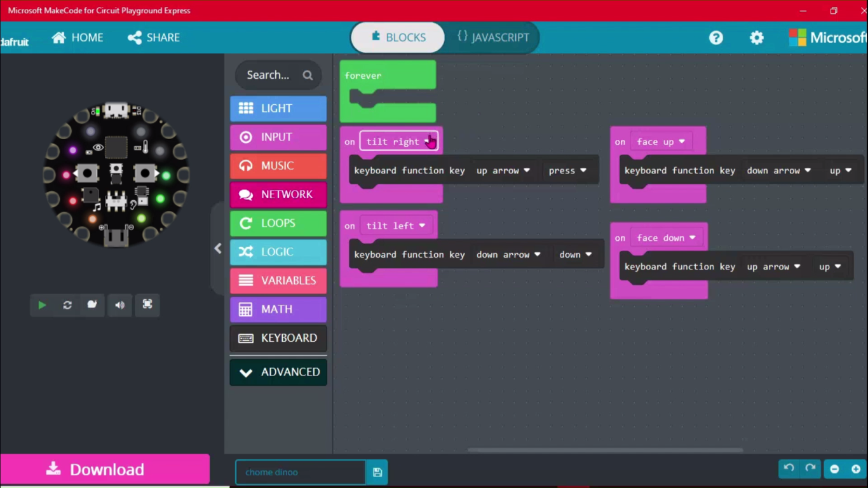Launch simulator fullscreen mode icon
The width and height of the screenshot is (868, 488).
147,305
